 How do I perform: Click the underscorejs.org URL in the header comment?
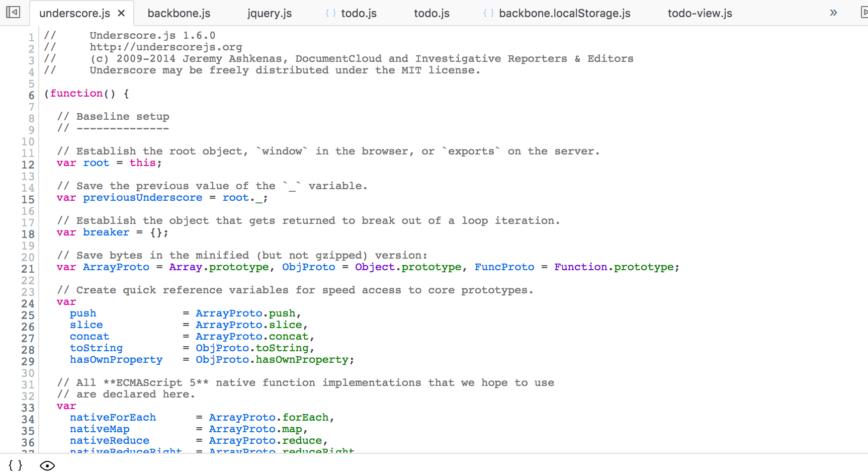click(x=166, y=47)
